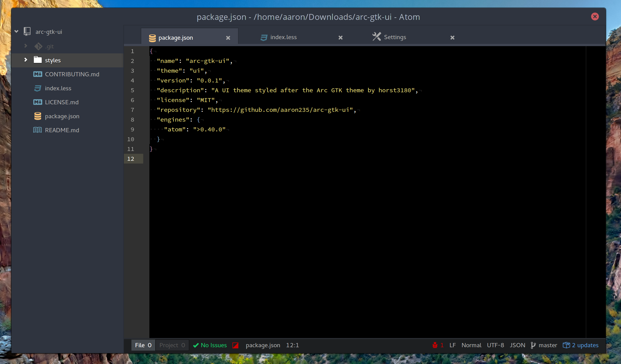
Task: Click the repository URL string on line 7
Action: (x=280, y=110)
